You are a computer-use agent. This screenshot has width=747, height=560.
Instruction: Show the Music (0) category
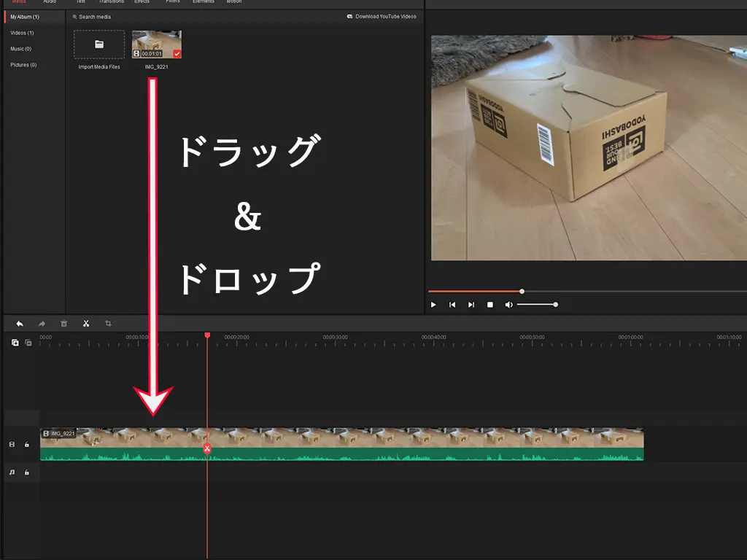coord(21,49)
